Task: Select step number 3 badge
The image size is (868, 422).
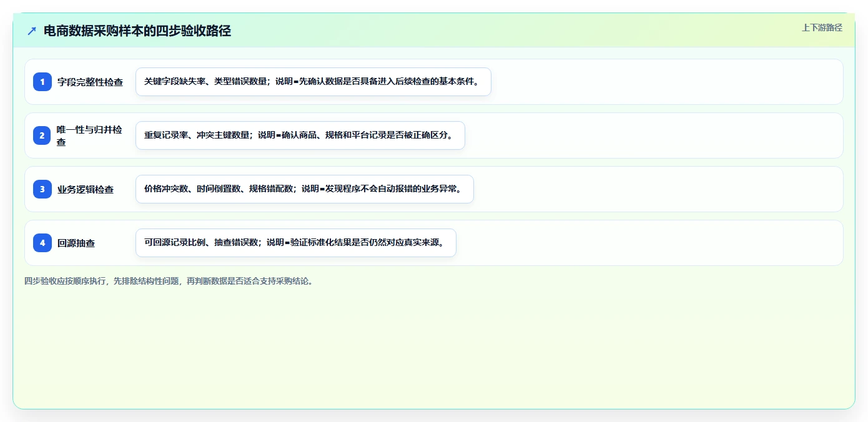Action: [x=42, y=189]
